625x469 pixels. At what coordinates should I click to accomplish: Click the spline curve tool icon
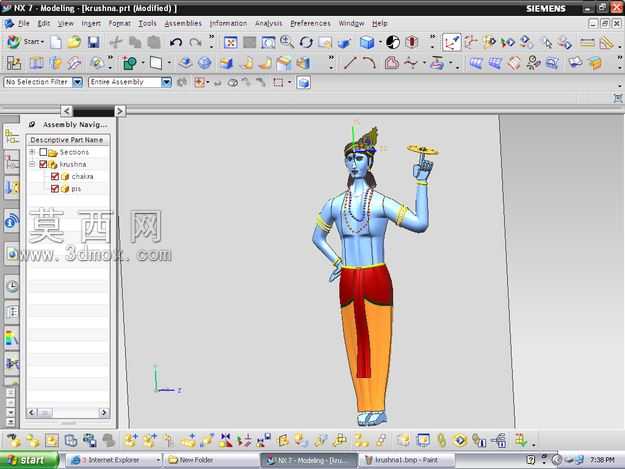410,63
